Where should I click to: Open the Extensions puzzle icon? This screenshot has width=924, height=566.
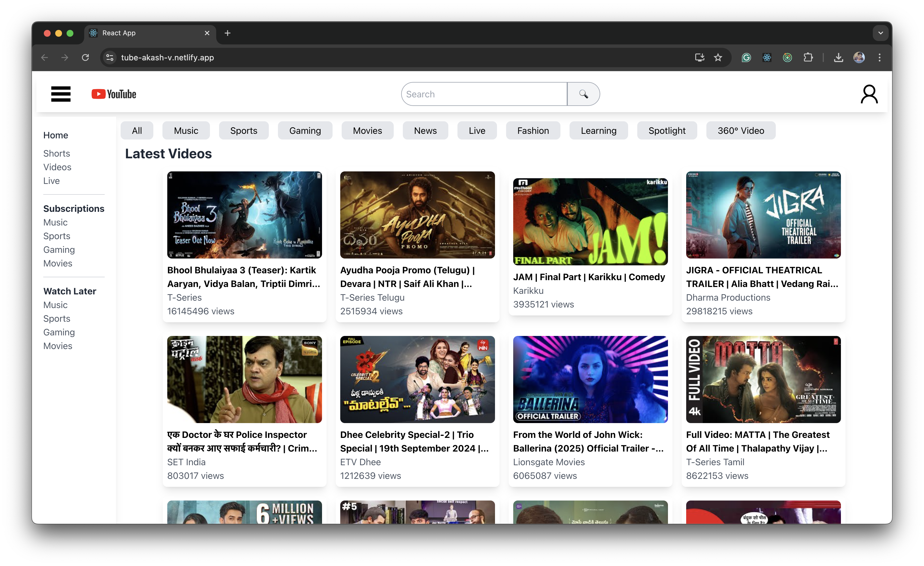tap(808, 58)
